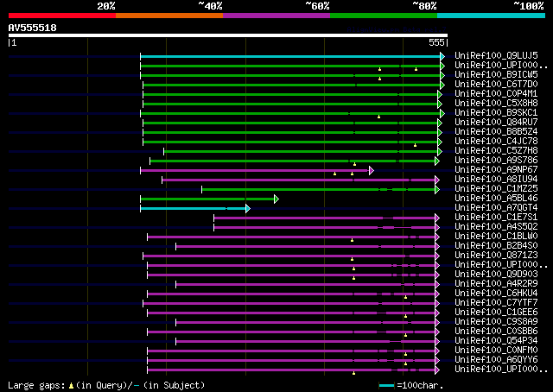553x392 pixels.
Task: Click the yellow gap marker under the UniRef100_C4JC78 bar
Action: [x=415, y=145]
